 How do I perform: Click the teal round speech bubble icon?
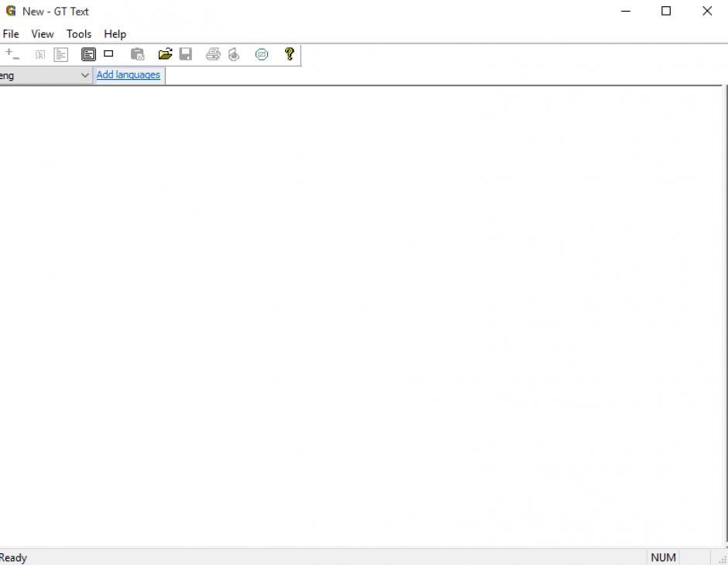[262, 54]
